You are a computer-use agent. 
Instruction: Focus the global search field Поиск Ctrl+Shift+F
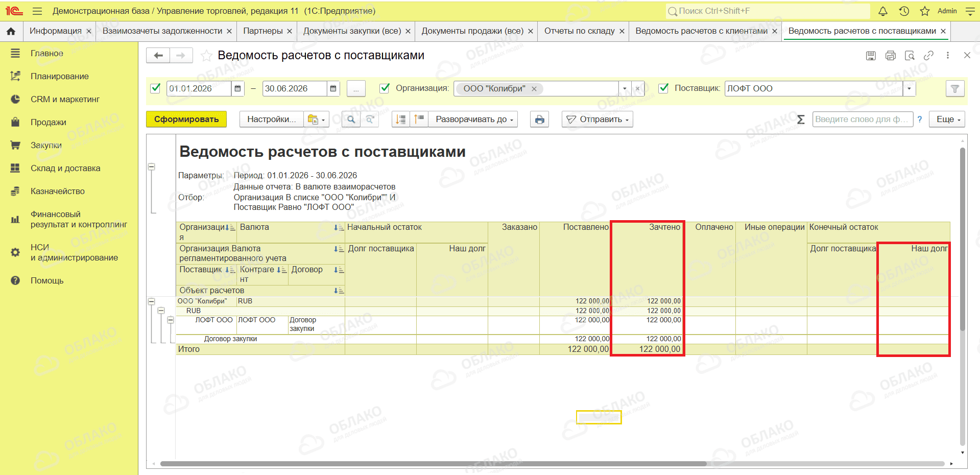(768, 11)
